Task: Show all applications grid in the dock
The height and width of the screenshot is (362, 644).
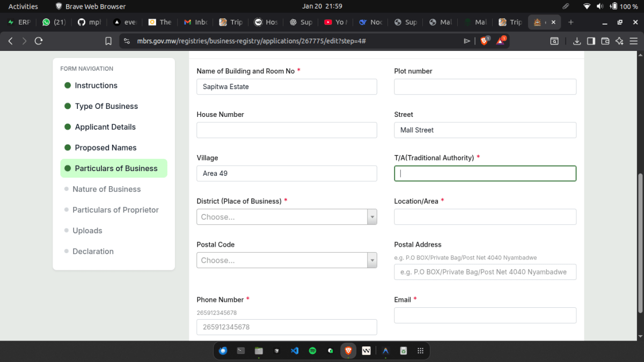Action: (421, 351)
